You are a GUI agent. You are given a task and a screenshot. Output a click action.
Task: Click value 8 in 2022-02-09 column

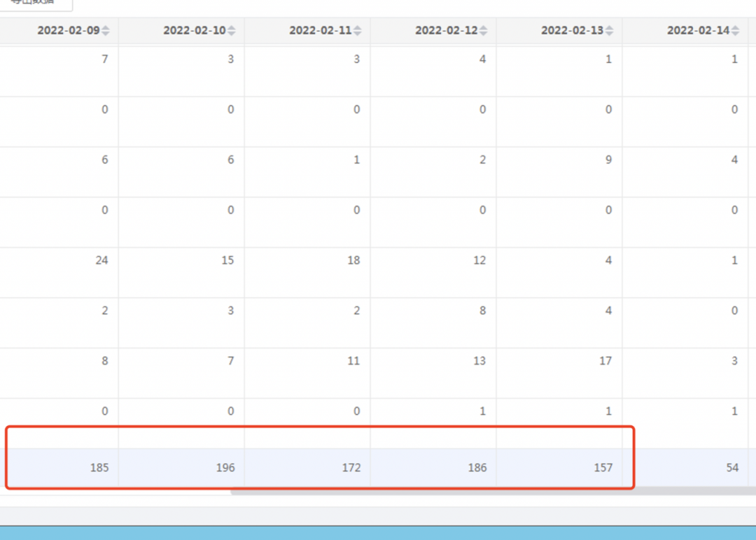[x=104, y=362]
